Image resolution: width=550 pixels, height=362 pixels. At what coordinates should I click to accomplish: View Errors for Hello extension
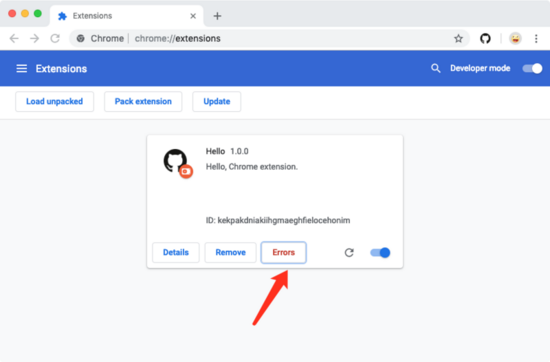(283, 252)
